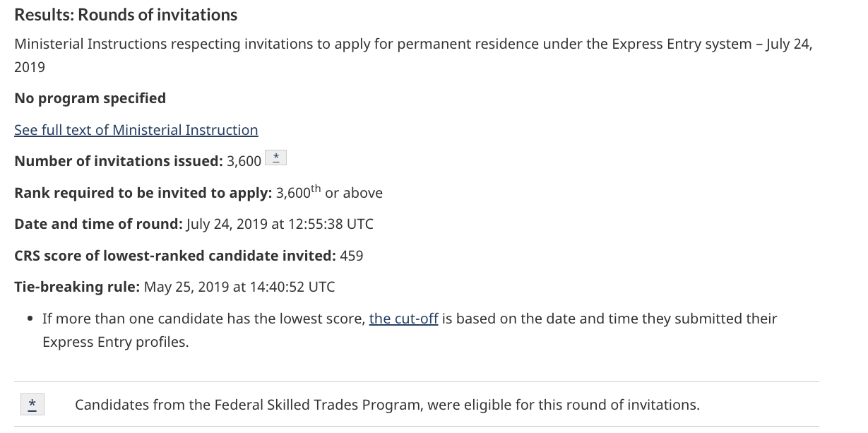868x433 pixels.
Task: Click the "3,600th or above" rank value
Action: (x=329, y=193)
